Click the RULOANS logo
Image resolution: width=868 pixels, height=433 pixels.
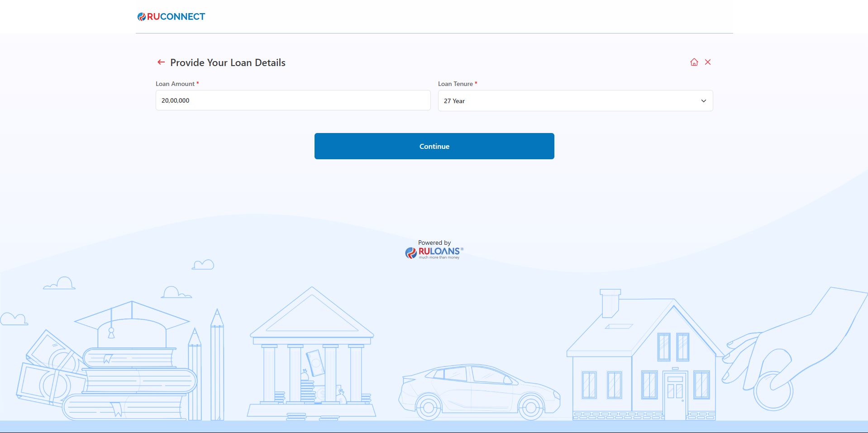coord(434,252)
